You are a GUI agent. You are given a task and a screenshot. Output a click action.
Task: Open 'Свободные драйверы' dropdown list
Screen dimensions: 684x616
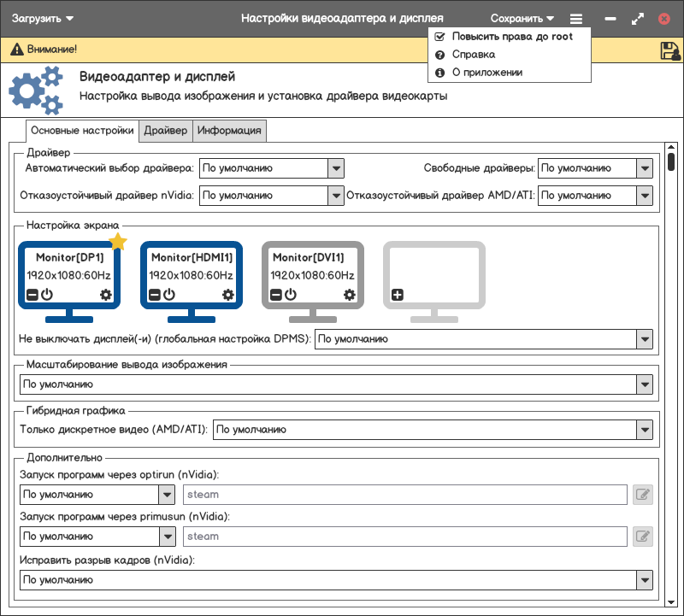645,168
